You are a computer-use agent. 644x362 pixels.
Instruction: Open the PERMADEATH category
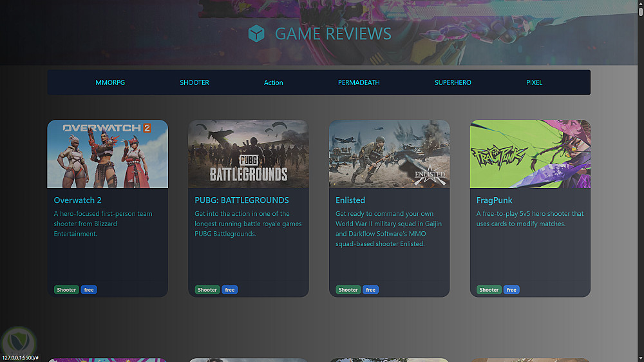tap(359, 82)
